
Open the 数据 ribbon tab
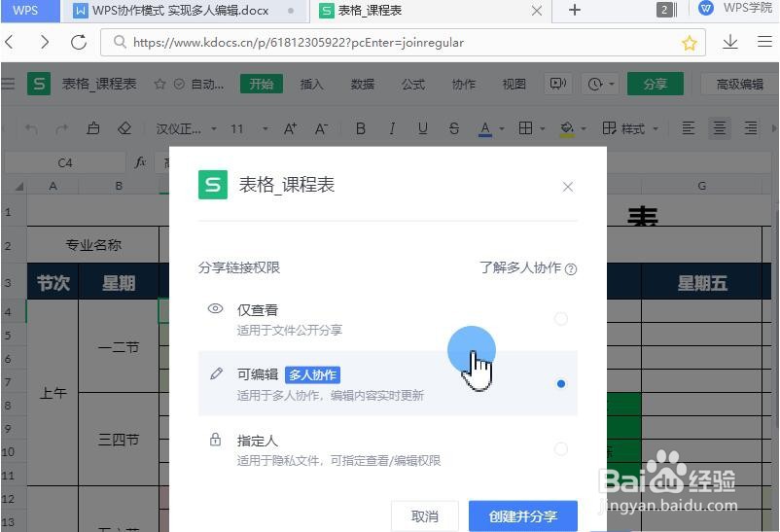pos(362,84)
